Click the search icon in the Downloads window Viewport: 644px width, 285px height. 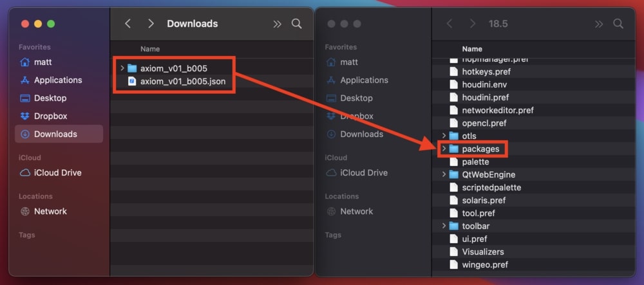(x=296, y=24)
